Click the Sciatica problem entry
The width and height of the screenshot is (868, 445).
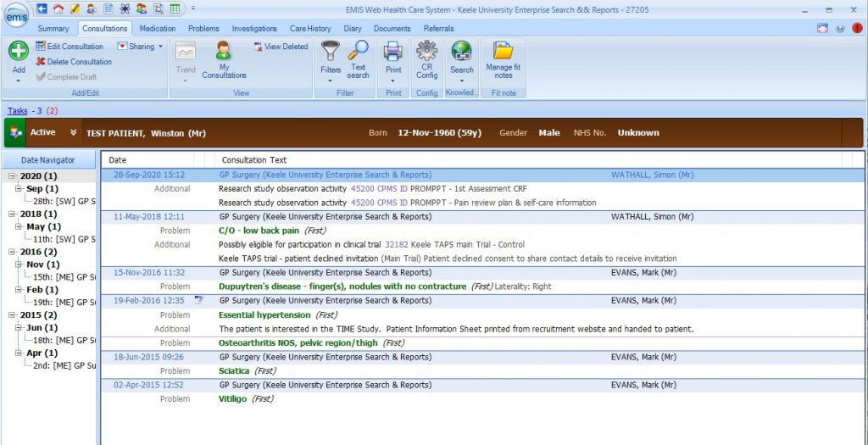(234, 371)
